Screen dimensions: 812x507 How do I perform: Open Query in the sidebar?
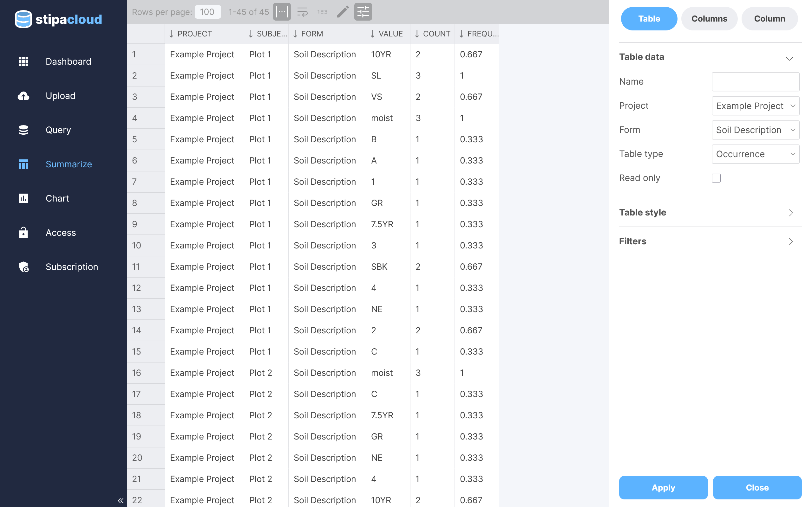coord(58,130)
